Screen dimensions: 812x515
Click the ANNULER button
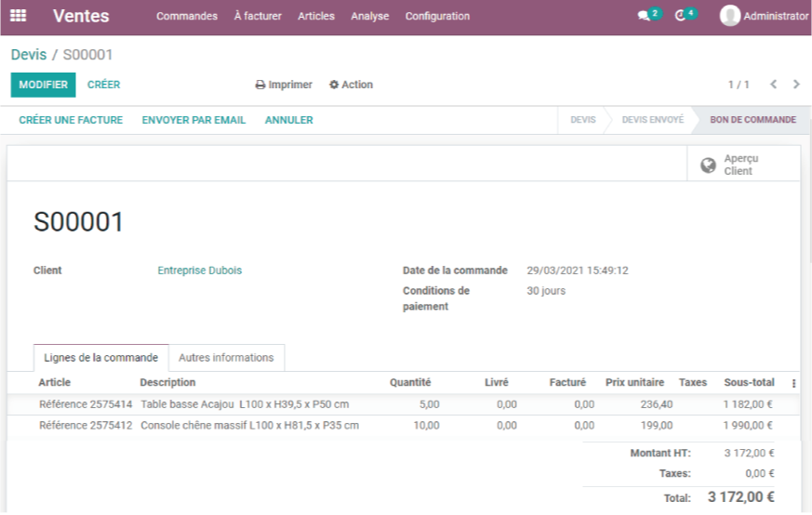289,120
